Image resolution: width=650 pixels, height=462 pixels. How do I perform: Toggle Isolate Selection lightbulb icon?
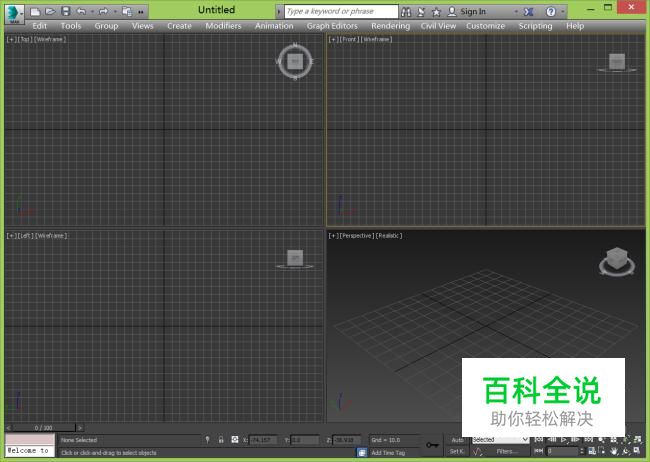click(208, 440)
